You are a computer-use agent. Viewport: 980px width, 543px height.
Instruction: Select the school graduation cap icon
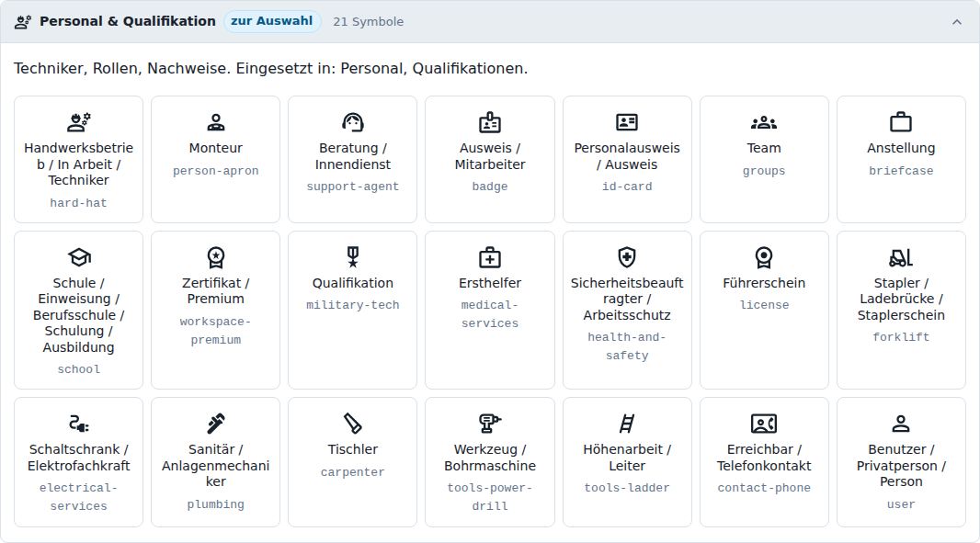click(x=79, y=257)
